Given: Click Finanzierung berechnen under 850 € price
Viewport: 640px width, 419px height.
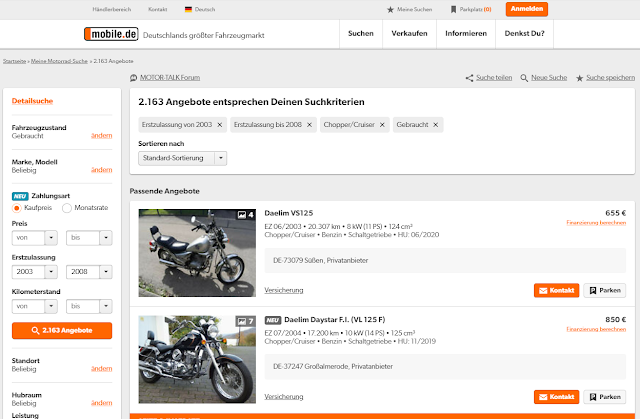Looking at the screenshot, I should (x=596, y=329).
